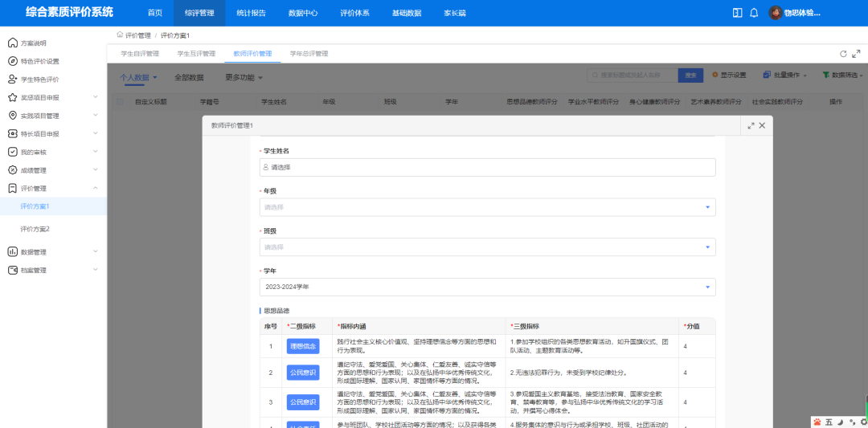Switch to the 学生互评管理 tab

pyautogui.click(x=196, y=54)
